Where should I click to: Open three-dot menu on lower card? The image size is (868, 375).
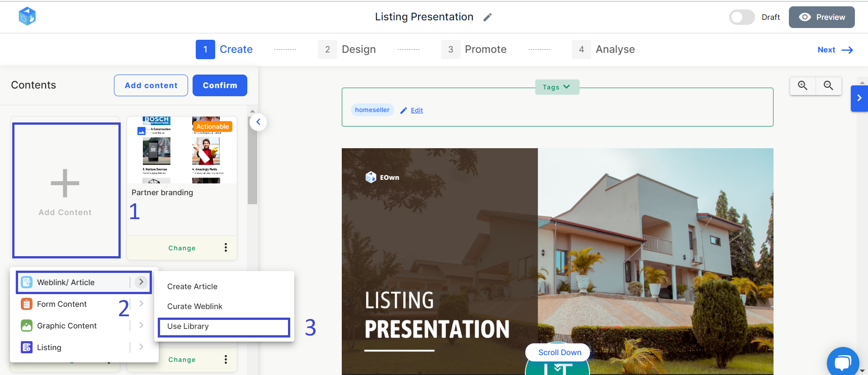(226, 359)
